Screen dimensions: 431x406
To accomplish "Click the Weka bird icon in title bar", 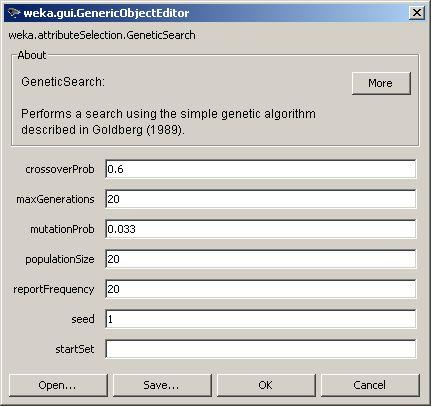I will [14, 13].
